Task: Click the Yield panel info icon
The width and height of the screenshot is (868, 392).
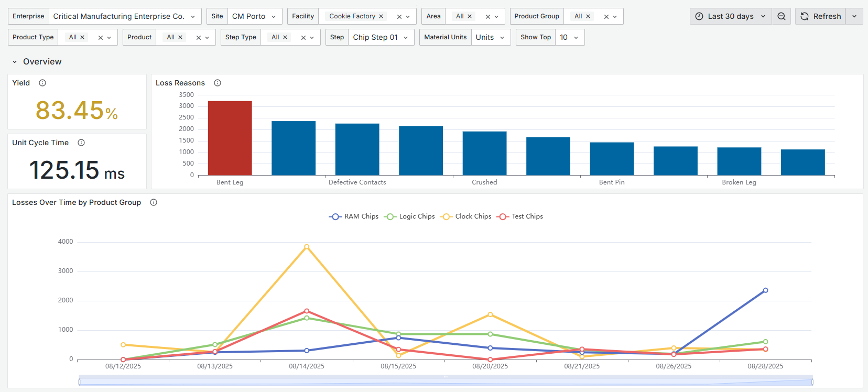Action: click(x=42, y=83)
